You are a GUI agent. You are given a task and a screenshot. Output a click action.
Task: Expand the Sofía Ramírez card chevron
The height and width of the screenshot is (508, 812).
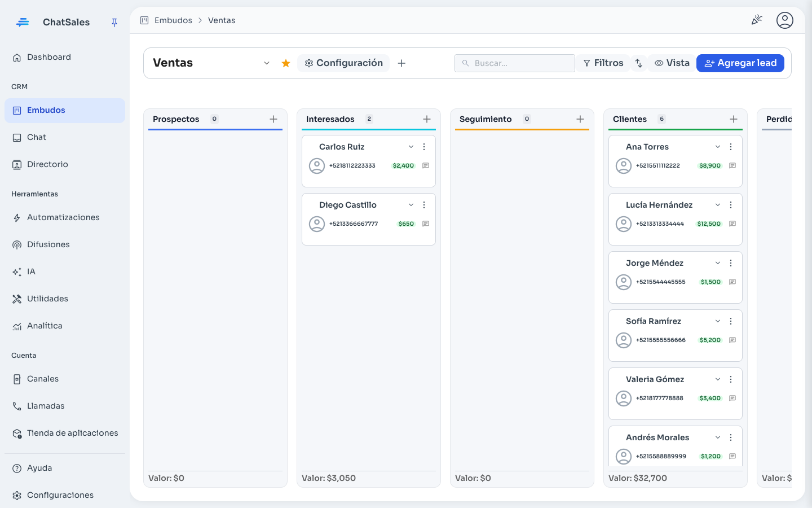(x=718, y=321)
